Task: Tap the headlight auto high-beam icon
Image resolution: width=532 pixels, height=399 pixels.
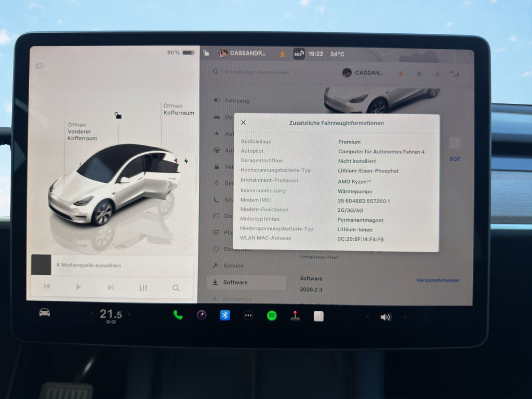Action: point(39,65)
